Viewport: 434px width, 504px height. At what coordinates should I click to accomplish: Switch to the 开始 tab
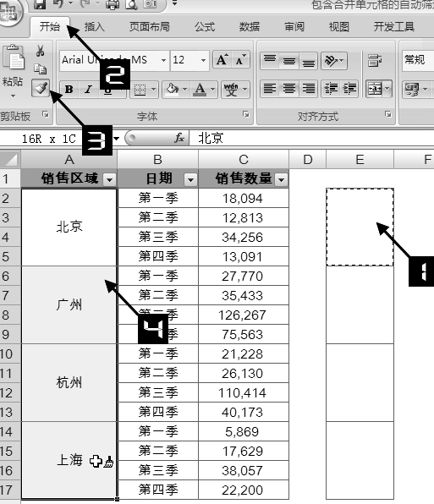pos(50,27)
